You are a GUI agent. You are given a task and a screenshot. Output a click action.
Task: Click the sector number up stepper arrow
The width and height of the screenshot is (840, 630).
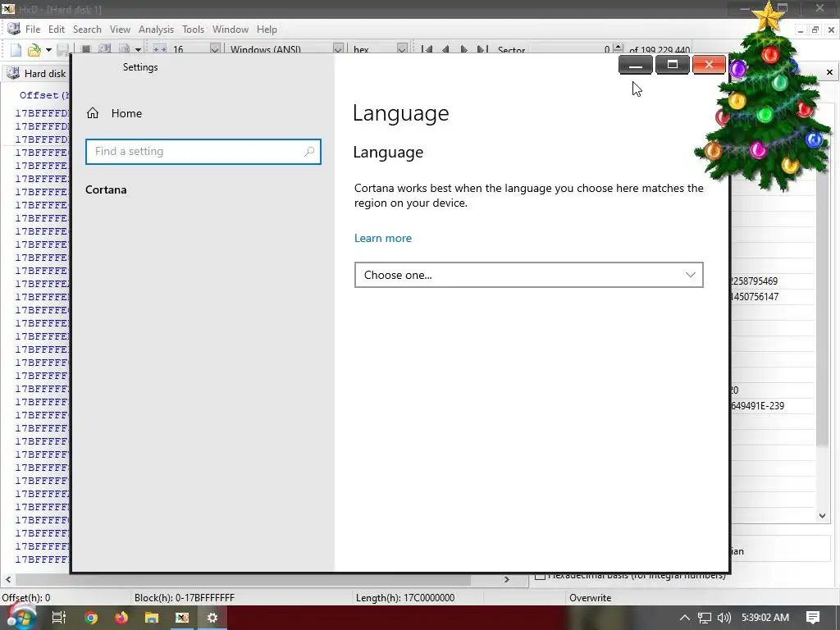(618, 47)
